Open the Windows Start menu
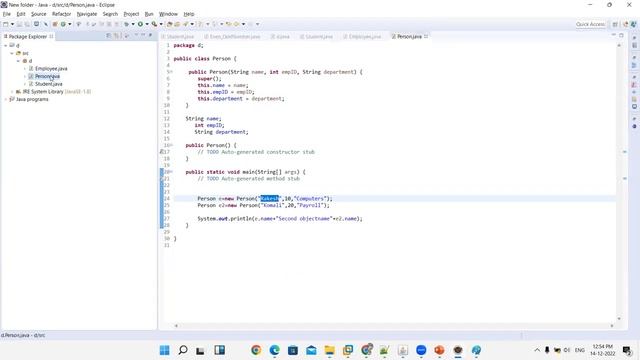 (x=164, y=350)
